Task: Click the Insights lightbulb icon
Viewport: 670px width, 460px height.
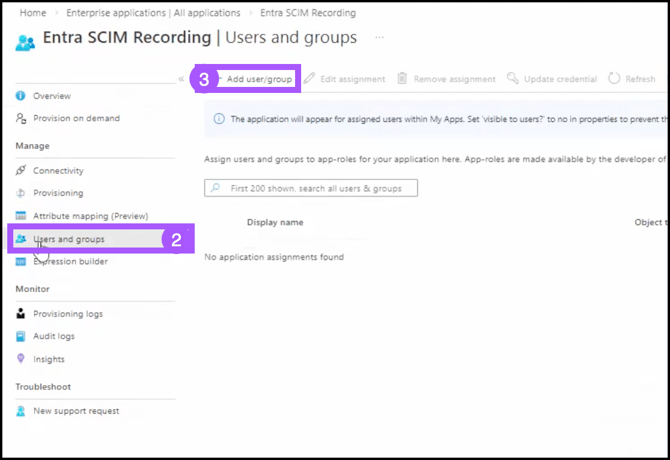Action: (21, 359)
